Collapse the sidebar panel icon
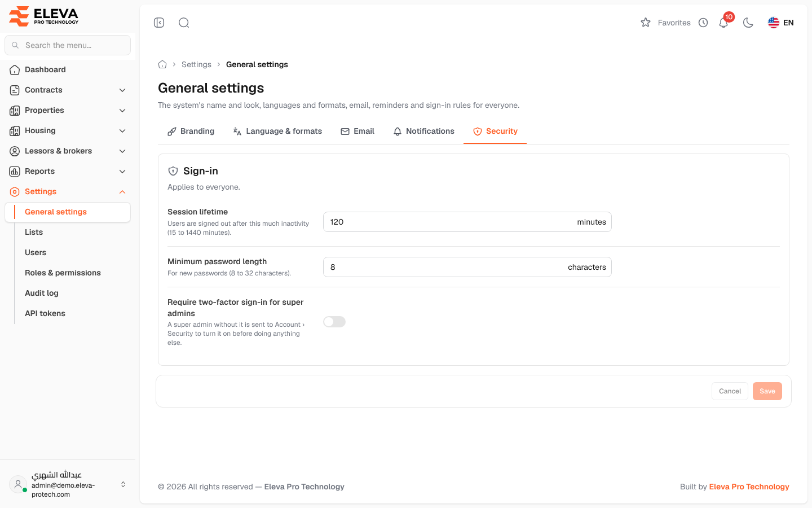The width and height of the screenshot is (812, 508). tap(159, 23)
